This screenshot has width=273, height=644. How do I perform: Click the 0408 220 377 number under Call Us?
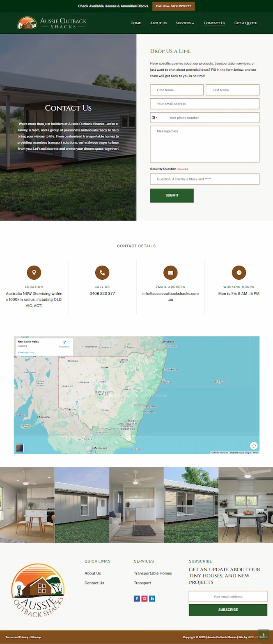point(102,294)
